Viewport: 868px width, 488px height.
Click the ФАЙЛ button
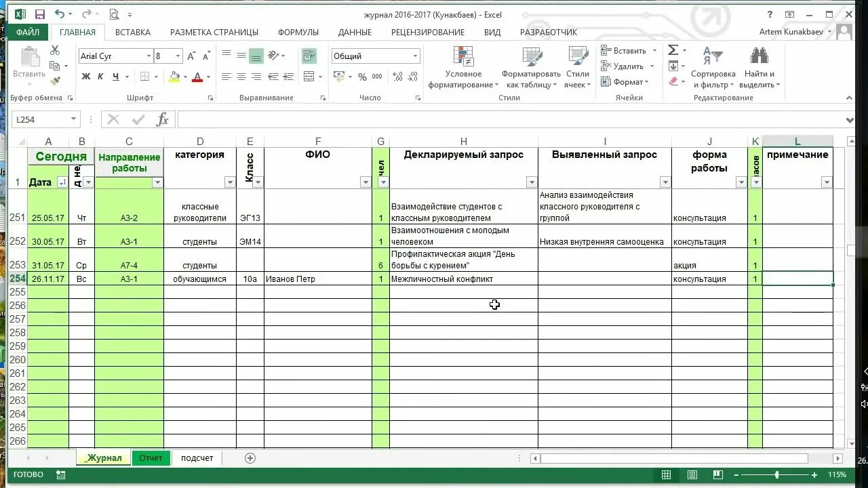pos(28,32)
